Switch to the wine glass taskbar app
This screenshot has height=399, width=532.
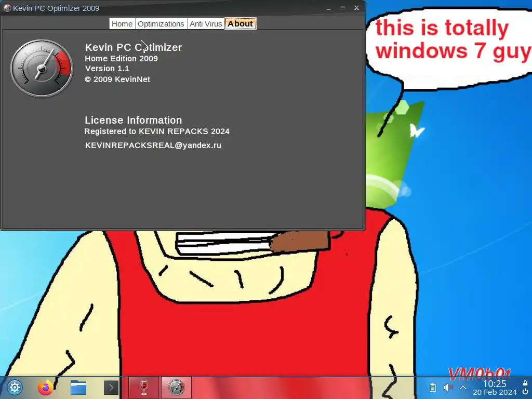[x=143, y=388]
